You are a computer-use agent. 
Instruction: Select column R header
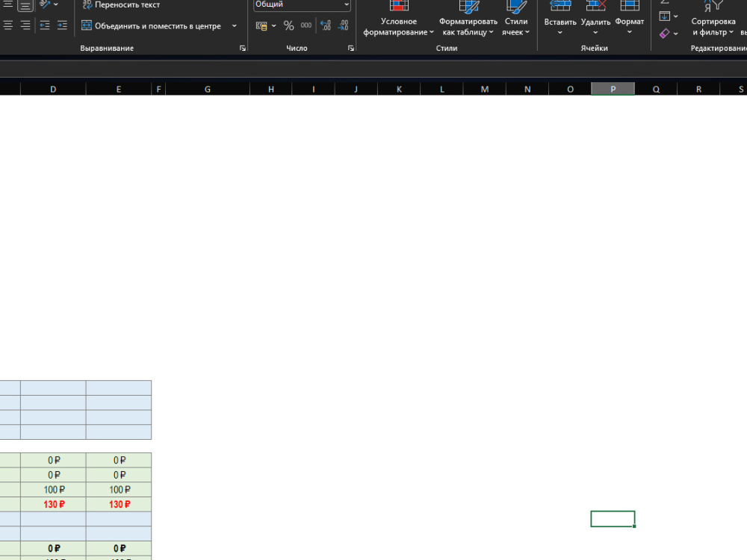(699, 89)
